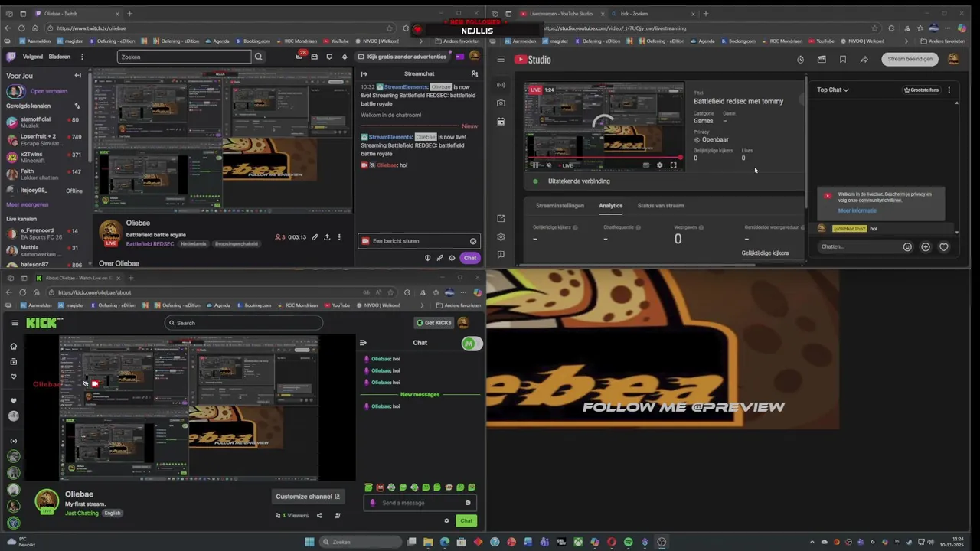This screenshot has height=551, width=980.
Task: Open YouTube Studio settings gear in sidebar
Action: click(x=501, y=236)
